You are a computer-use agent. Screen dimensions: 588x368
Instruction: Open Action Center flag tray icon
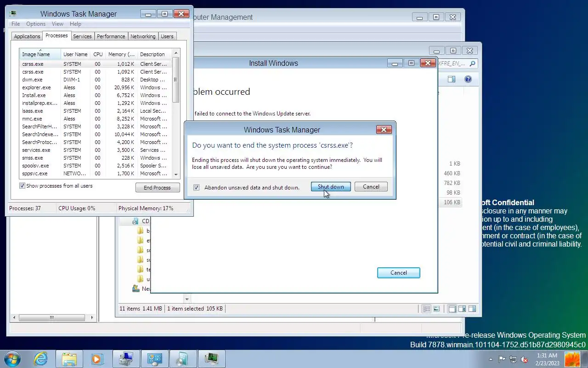pos(502,359)
